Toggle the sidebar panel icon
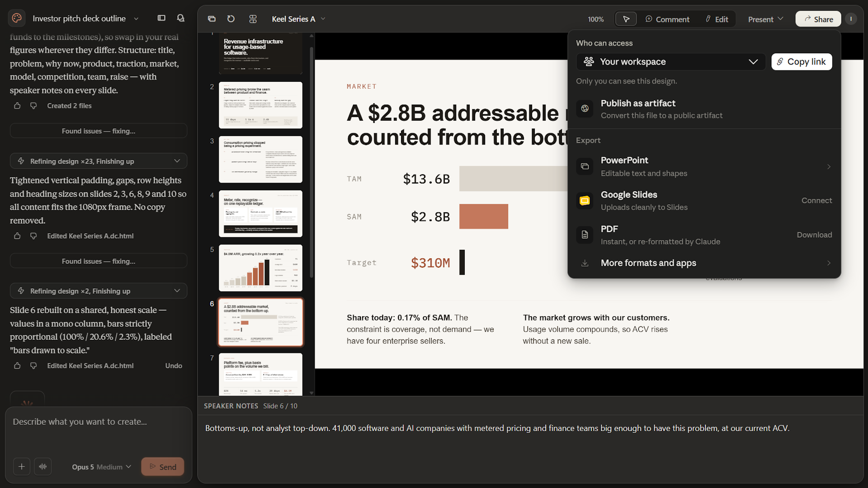This screenshot has height=488, width=868. click(161, 18)
